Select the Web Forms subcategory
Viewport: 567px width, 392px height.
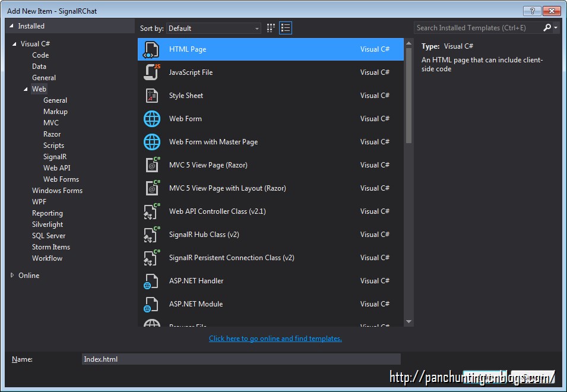(61, 179)
